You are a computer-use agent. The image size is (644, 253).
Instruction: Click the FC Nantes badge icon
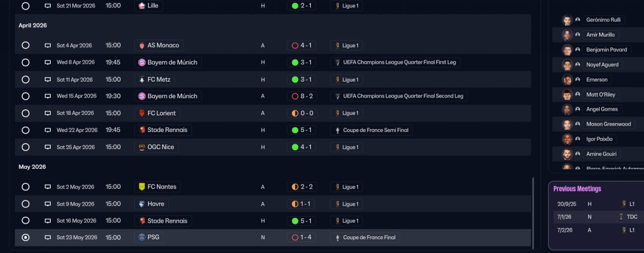[142, 187]
